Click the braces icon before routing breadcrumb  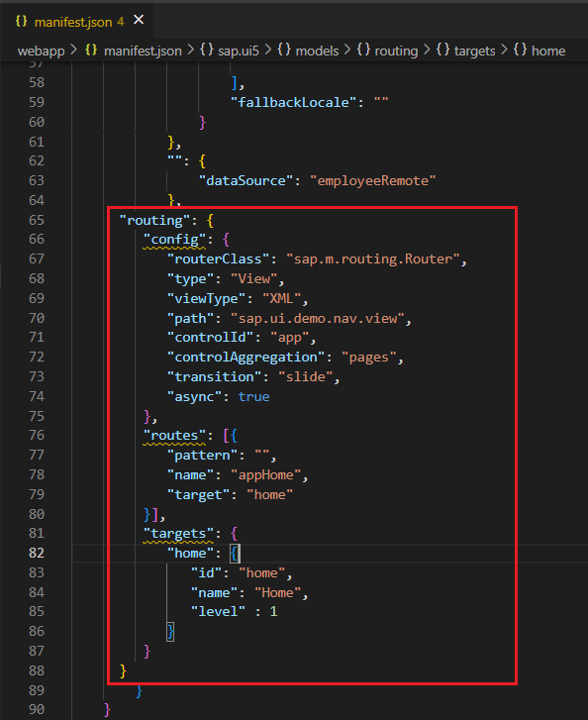(x=363, y=51)
